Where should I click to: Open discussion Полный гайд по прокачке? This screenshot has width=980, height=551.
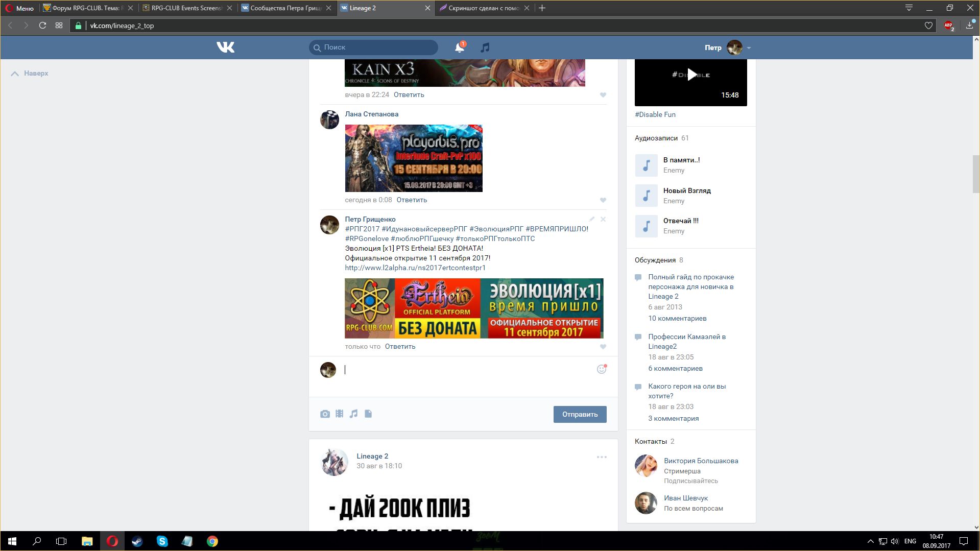click(x=691, y=287)
